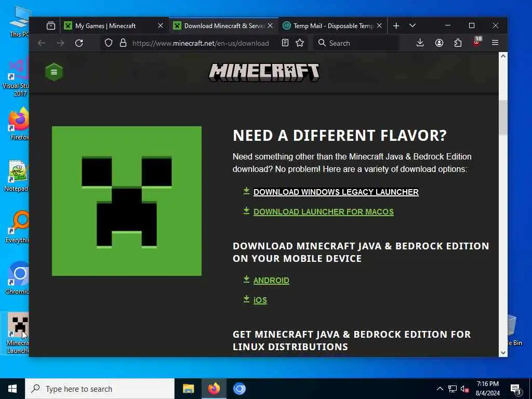
Task: Download Windows Legacy Launcher link
Action: pos(336,192)
